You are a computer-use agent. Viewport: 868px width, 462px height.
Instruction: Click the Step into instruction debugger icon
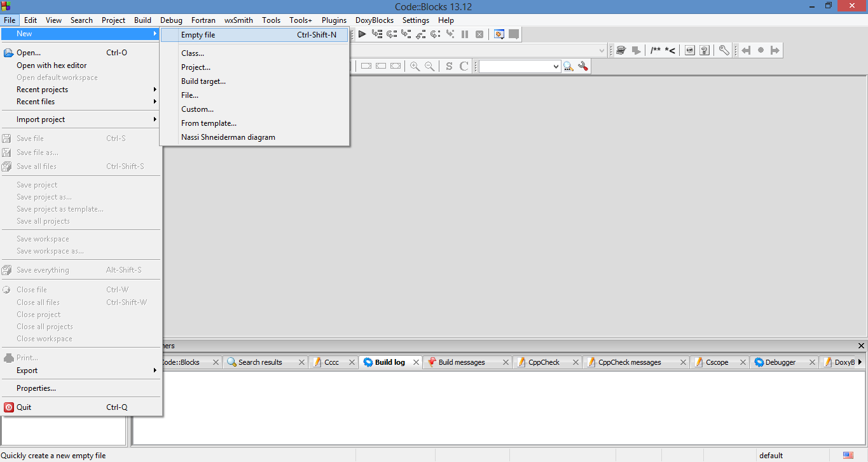[x=450, y=34]
